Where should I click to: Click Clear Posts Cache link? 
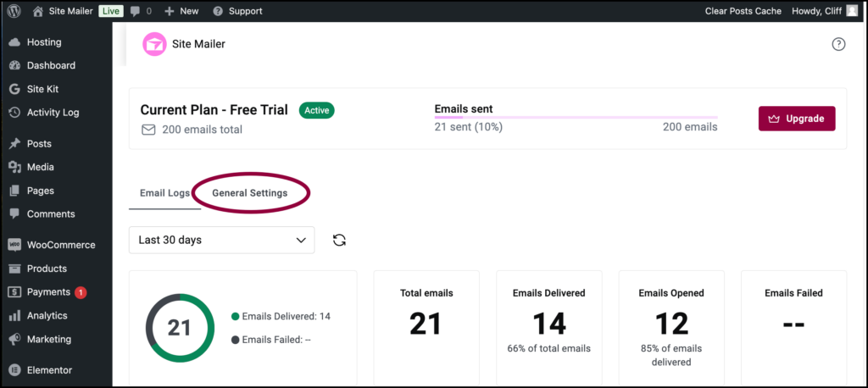point(742,11)
